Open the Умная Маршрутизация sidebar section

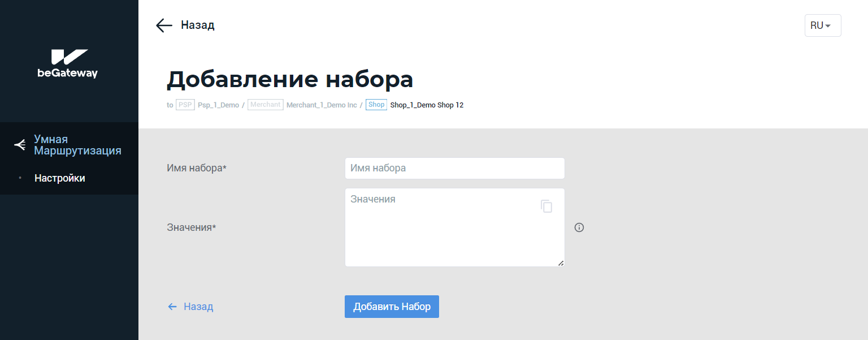pyautogui.click(x=77, y=145)
